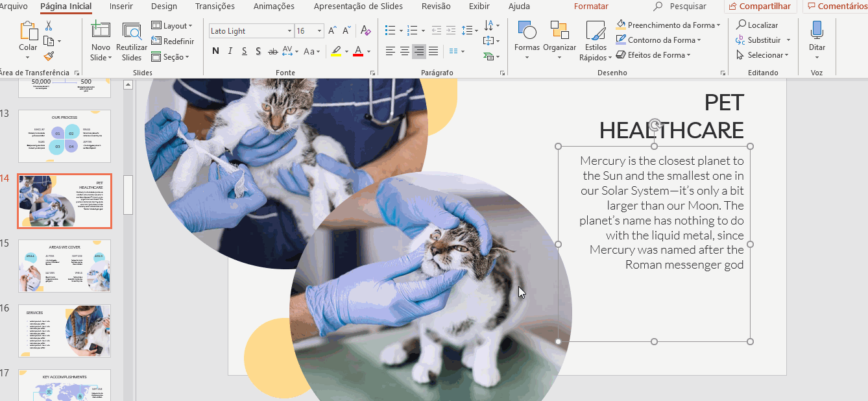Open Estilos Rápidos quick styles
The height and width of the screenshot is (401, 868).
pos(595,41)
